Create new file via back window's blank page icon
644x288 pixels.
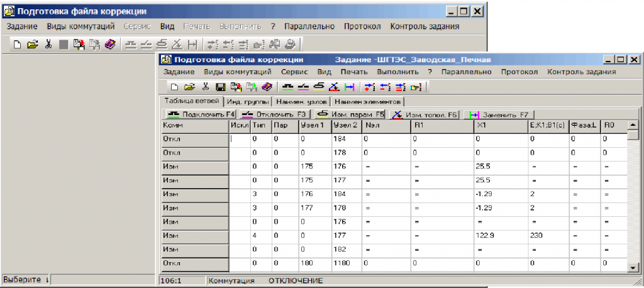pos(18,44)
